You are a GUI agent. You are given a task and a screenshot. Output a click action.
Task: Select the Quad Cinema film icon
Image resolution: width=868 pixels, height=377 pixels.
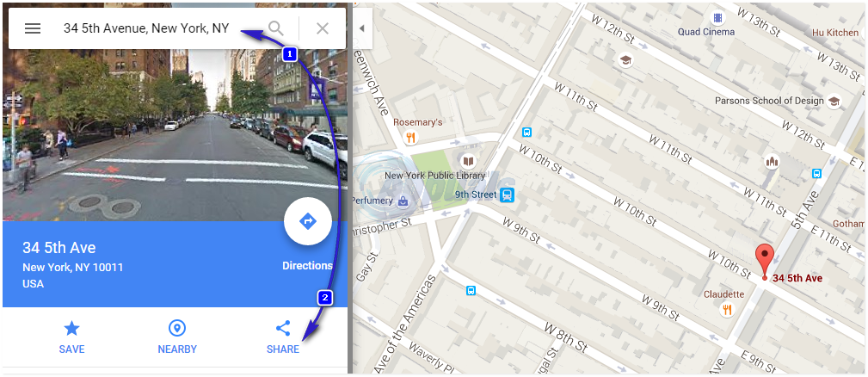[718, 18]
